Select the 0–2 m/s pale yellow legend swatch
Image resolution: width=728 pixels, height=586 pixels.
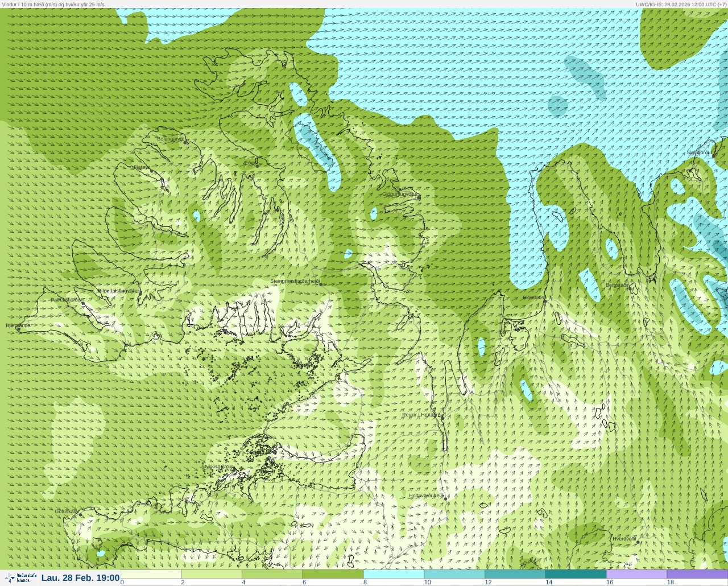point(151,574)
